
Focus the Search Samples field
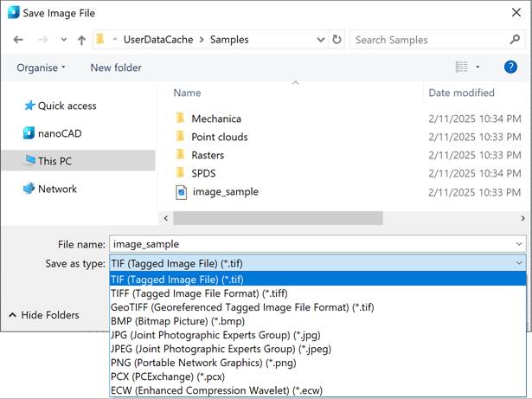(431, 40)
